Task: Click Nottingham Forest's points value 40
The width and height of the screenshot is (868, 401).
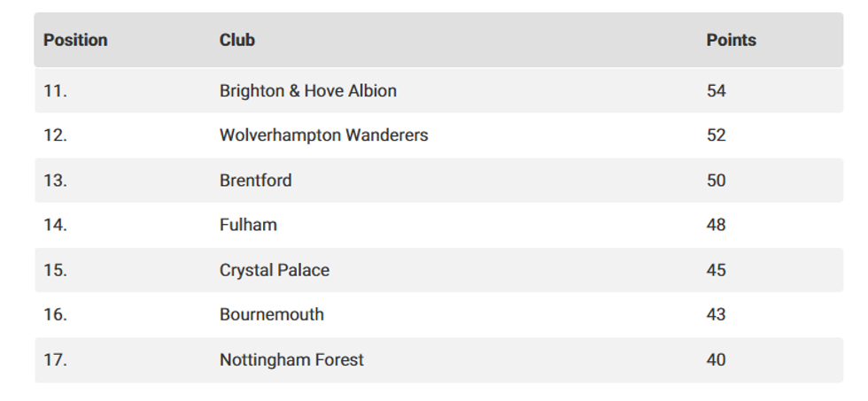Action: point(716,359)
